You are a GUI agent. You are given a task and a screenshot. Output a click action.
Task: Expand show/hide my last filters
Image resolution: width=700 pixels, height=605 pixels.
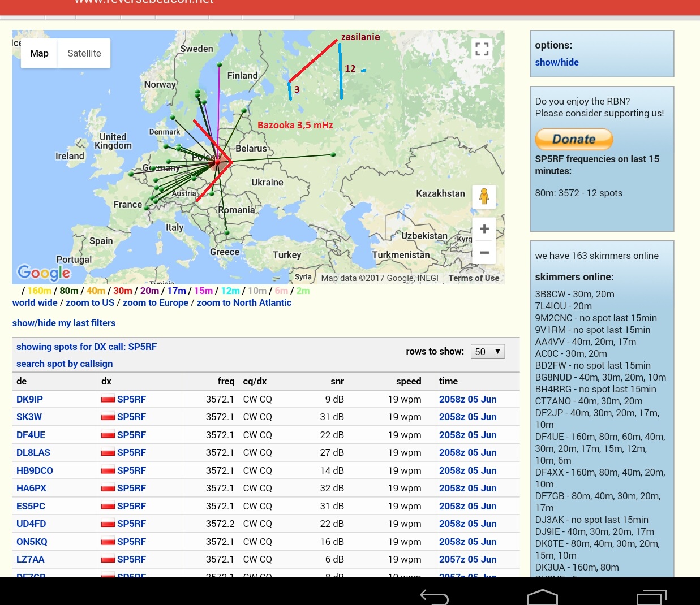click(x=64, y=323)
